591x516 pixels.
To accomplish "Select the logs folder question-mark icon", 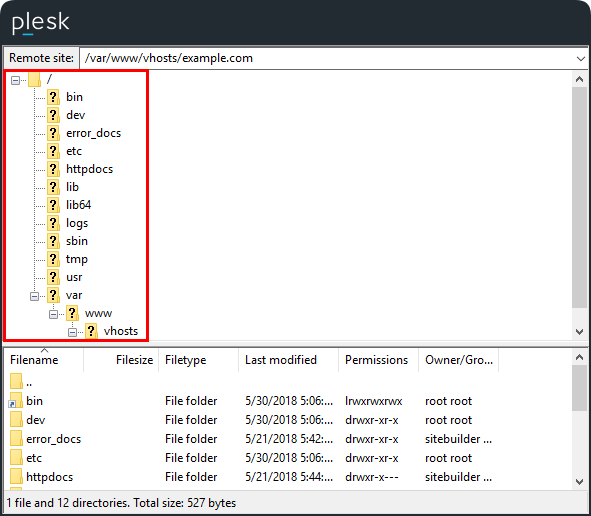I will point(53,223).
